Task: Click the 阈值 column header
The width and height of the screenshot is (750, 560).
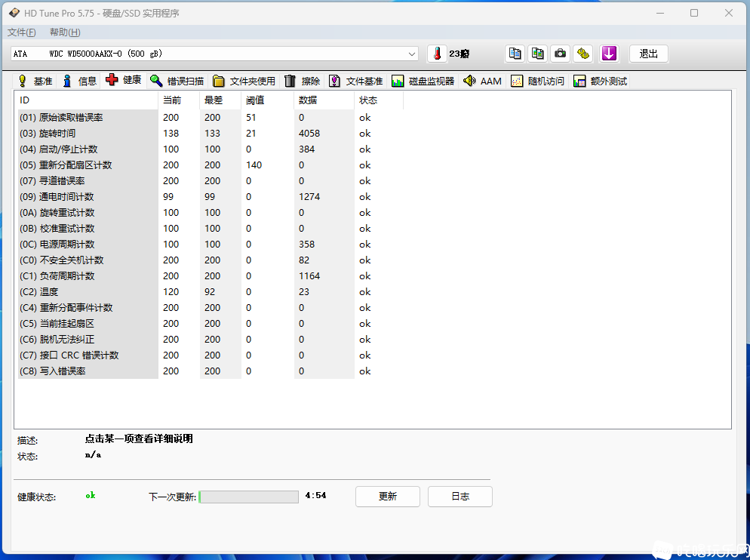Action: tap(267, 100)
